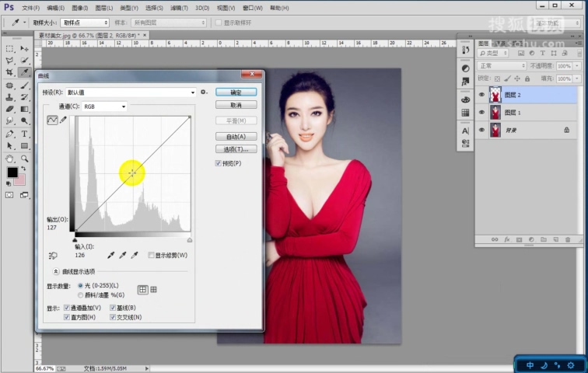Image resolution: width=588 pixels, height=373 pixels.
Task: Select the Pen tool
Action: [10, 134]
